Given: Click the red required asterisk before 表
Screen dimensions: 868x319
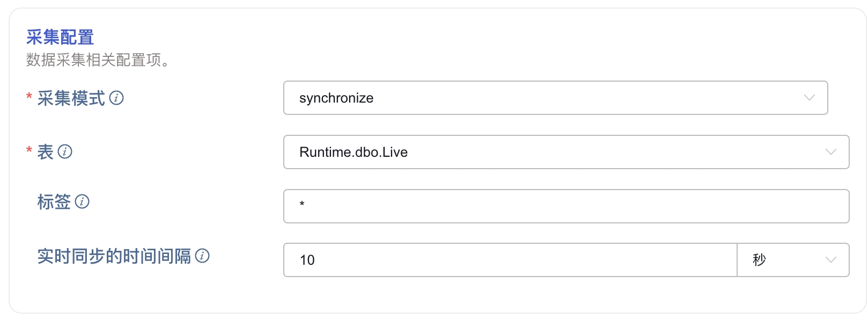Looking at the screenshot, I should (x=29, y=150).
